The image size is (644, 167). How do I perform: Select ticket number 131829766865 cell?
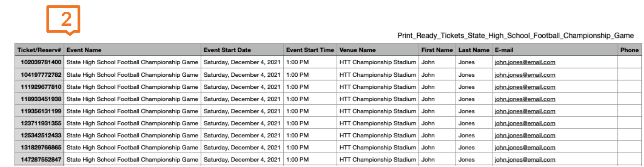point(39,147)
